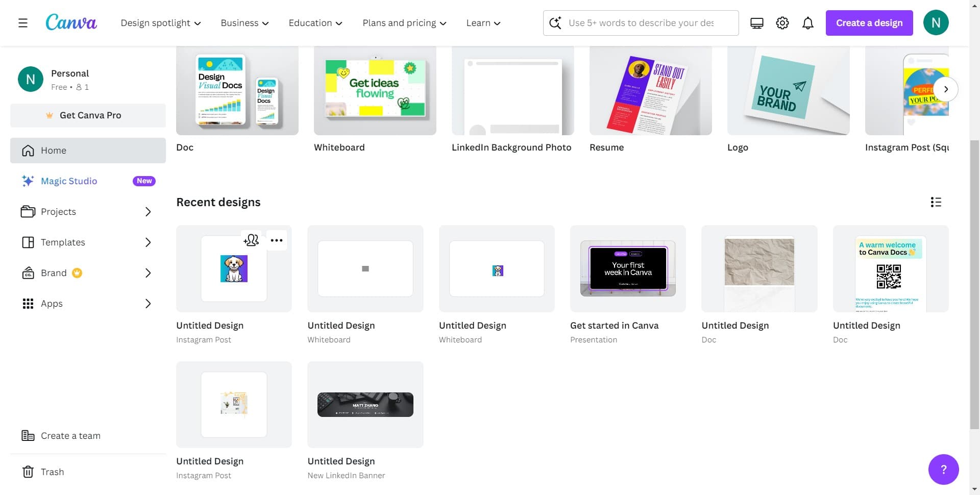Open the crumpled paper Doc thumbnail
980x495 pixels.
759,269
